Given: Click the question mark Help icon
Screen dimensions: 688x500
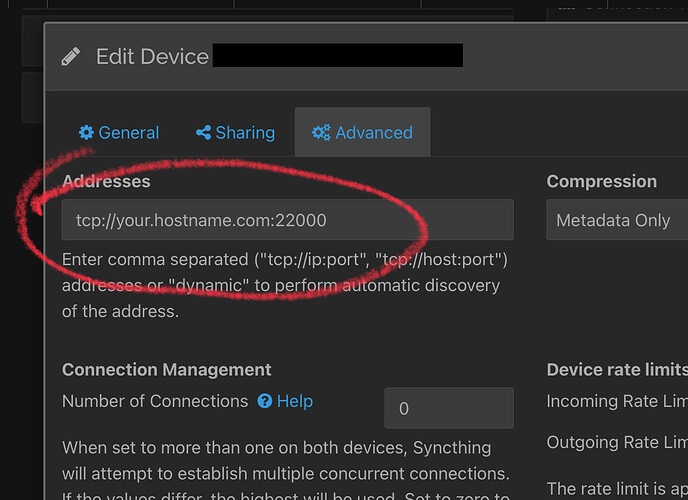Looking at the screenshot, I should [265, 401].
